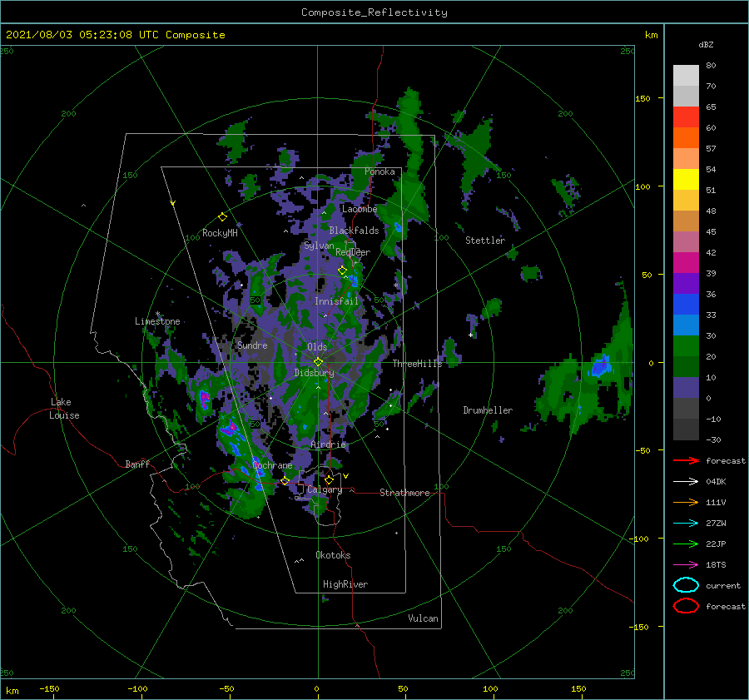Screen dimensions: 749x700
Task: Pick the magenta swatch between 42 and 39 dBZ
Action: click(686, 263)
